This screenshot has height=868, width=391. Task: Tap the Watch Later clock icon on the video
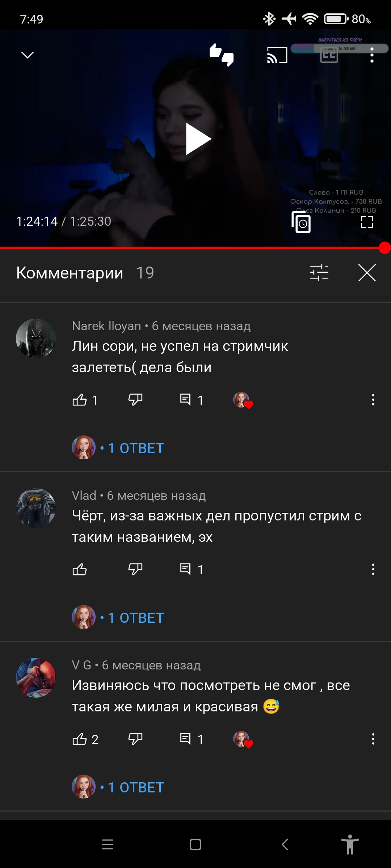(301, 222)
